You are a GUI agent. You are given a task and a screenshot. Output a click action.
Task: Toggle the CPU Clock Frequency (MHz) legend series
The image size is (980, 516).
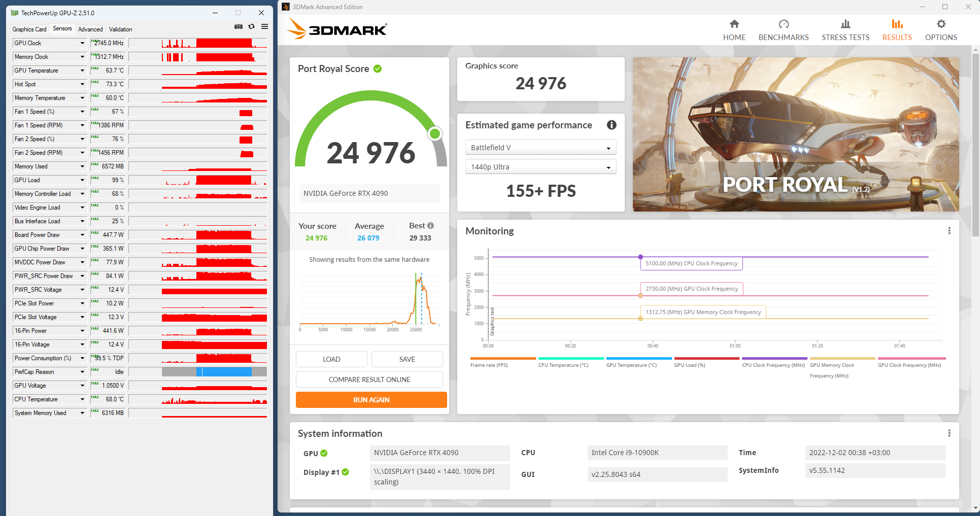pos(774,362)
